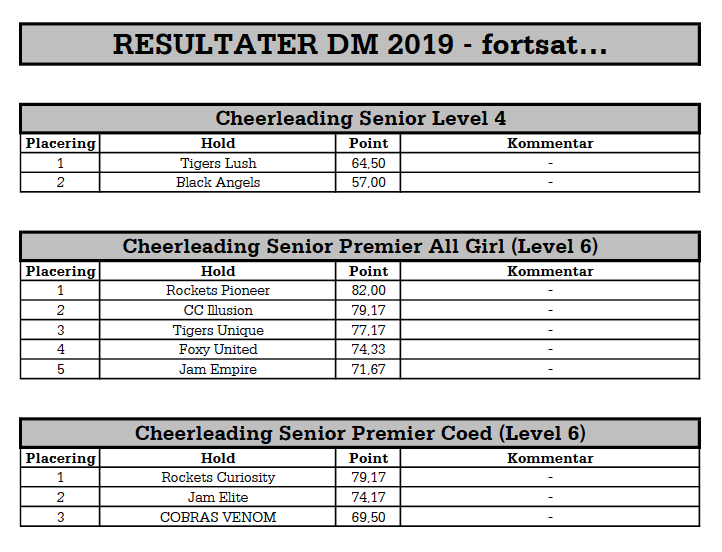Click the 82,00 point value
Image resolution: width=722 pixels, height=552 pixels.
tap(368, 290)
